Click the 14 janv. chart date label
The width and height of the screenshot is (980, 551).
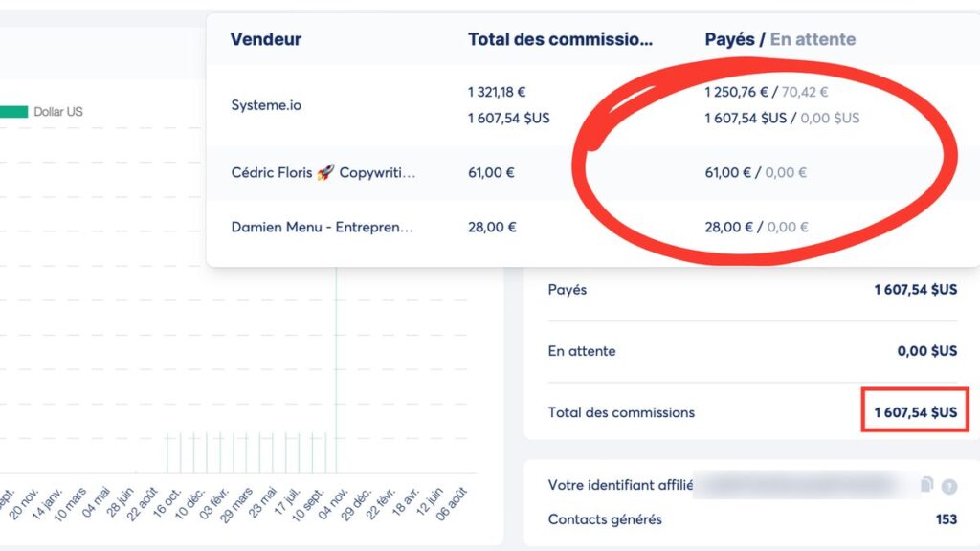48,503
